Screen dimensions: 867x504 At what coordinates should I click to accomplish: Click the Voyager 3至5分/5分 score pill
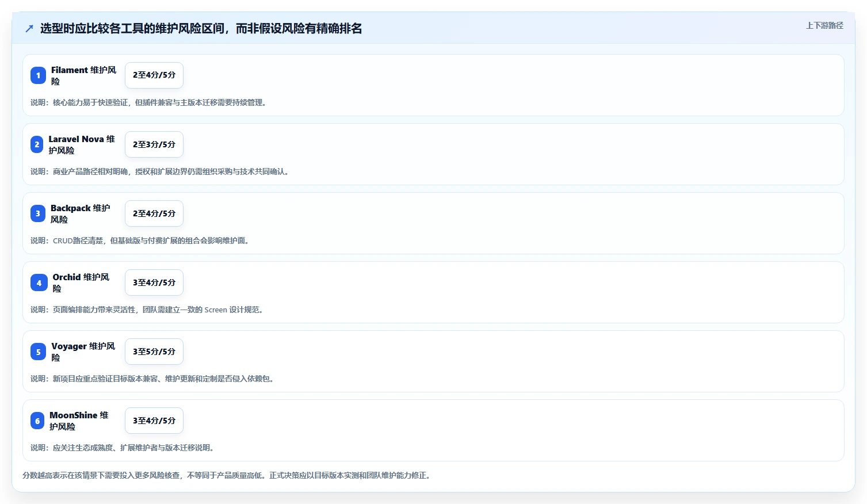pos(154,352)
